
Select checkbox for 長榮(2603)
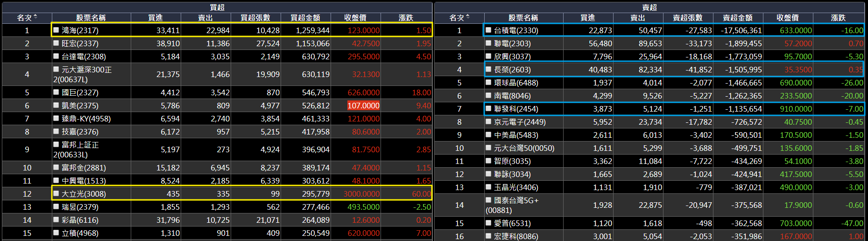click(x=488, y=69)
